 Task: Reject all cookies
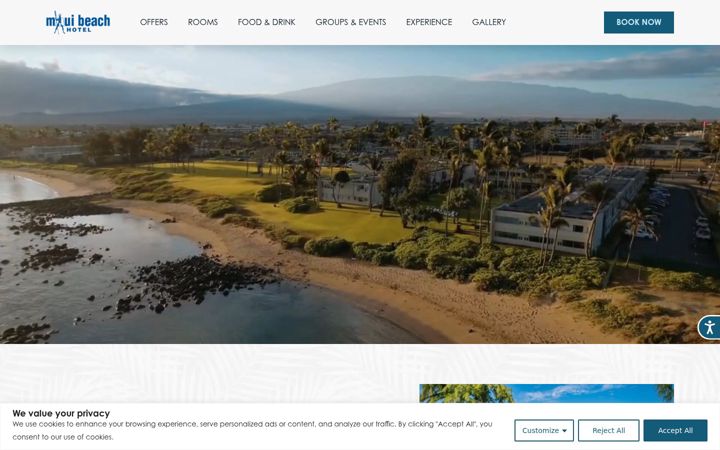(608, 430)
